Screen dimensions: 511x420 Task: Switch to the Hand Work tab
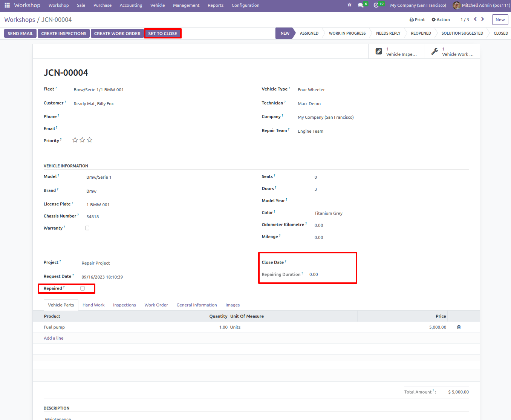(x=93, y=305)
